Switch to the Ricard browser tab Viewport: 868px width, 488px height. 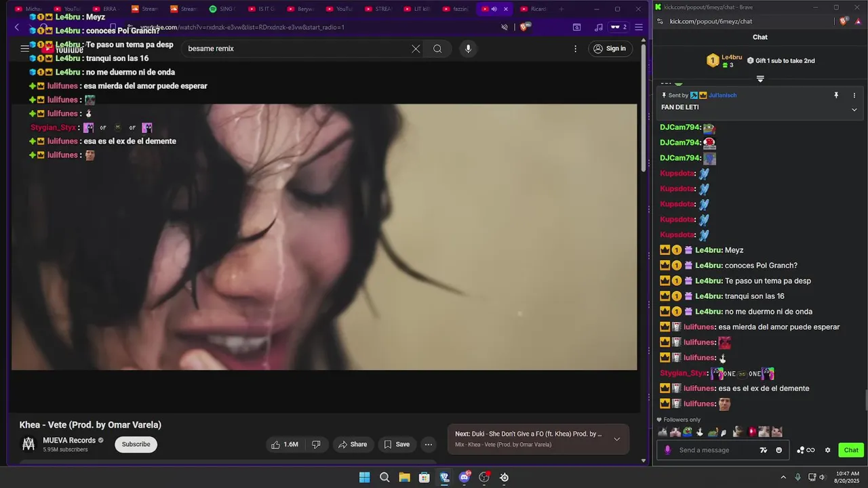click(x=538, y=9)
